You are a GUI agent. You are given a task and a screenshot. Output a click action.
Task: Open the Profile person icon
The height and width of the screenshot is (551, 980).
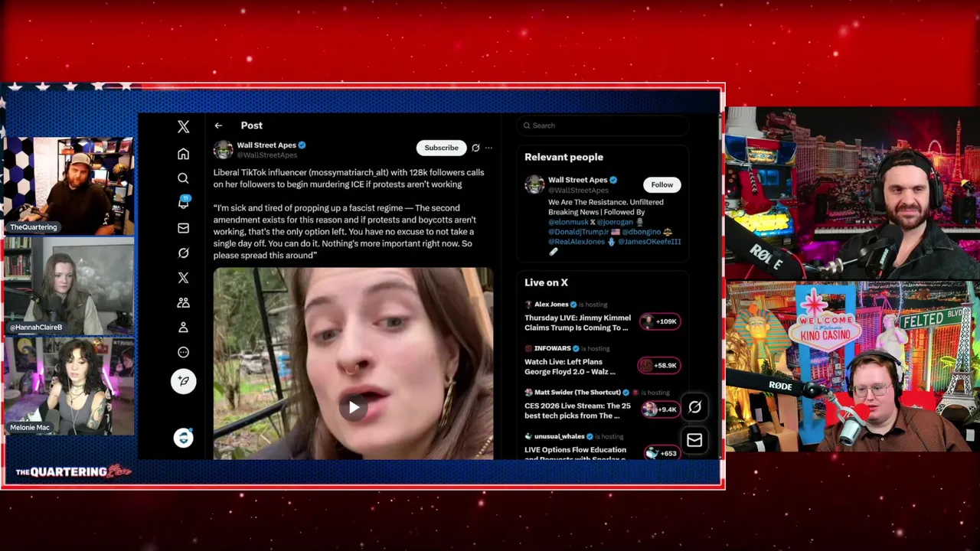click(x=183, y=328)
